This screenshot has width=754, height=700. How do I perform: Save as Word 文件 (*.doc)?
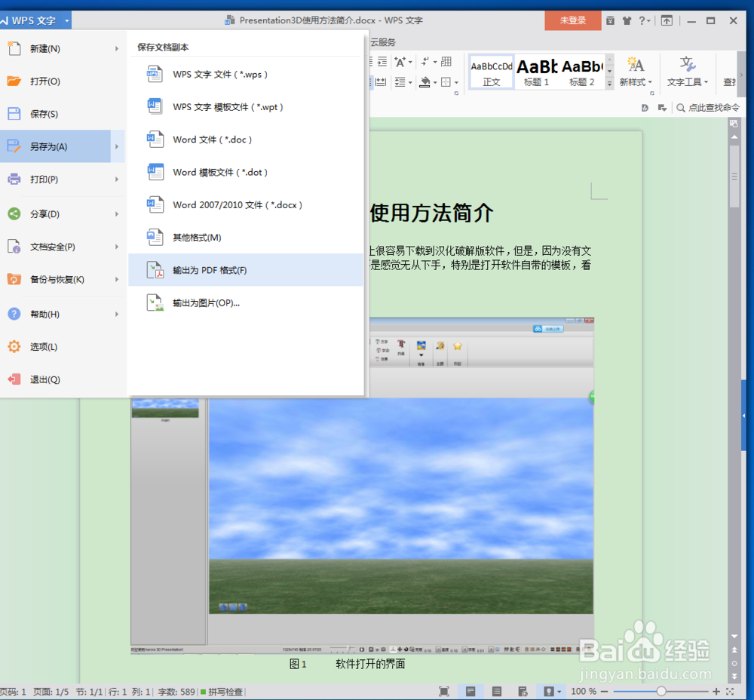[245, 140]
